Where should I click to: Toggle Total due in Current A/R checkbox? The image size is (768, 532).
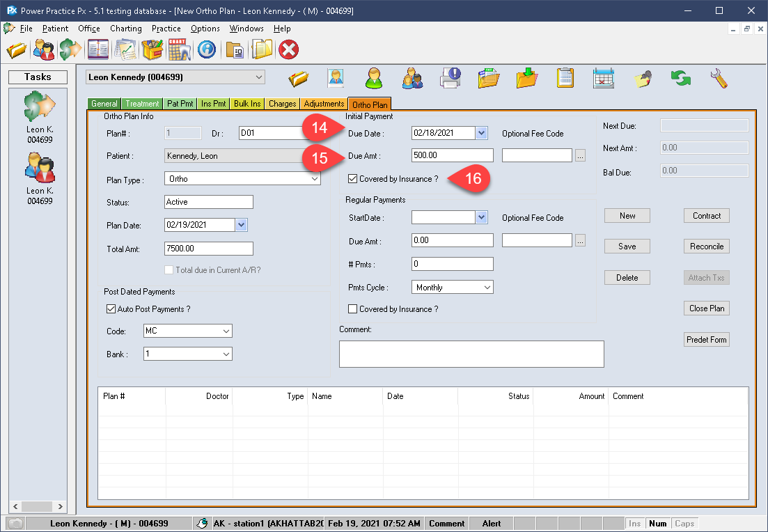[x=169, y=270]
